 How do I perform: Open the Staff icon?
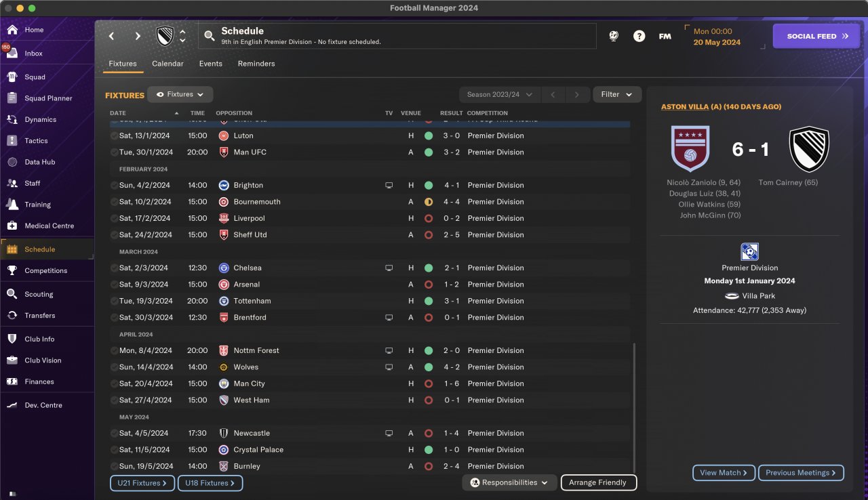pyautogui.click(x=12, y=183)
